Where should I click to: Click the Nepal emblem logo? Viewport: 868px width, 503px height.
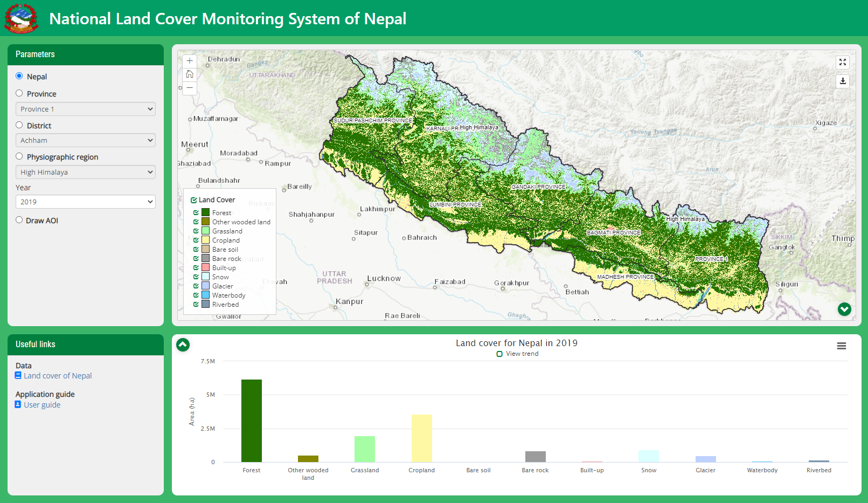click(x=21, y=18)
